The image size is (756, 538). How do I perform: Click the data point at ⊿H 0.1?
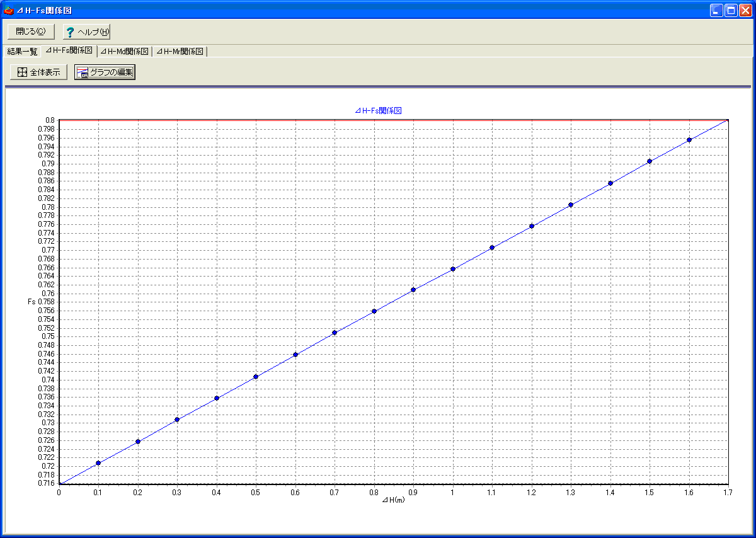98,463
